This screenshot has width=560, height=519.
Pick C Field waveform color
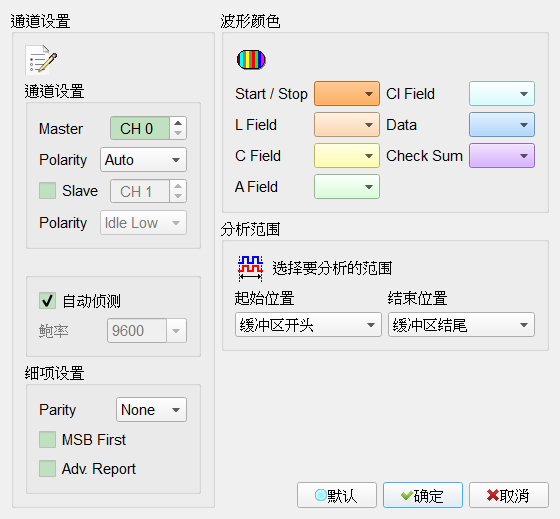click(x=346, y=156)
